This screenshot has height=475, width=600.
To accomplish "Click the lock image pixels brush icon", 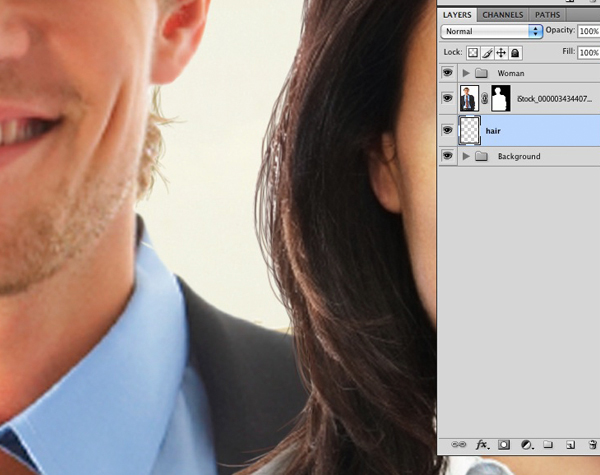I will 488,52.
